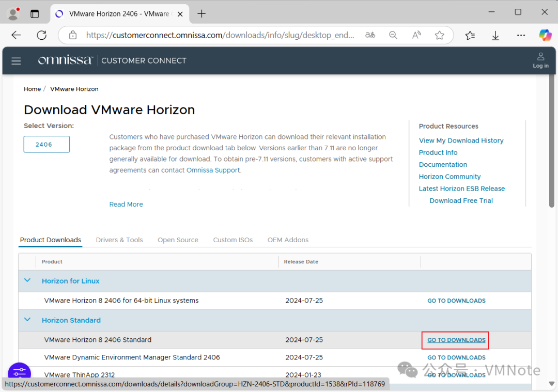Click the Release Date column header
558x392 pixels.
tap(301, 261)
